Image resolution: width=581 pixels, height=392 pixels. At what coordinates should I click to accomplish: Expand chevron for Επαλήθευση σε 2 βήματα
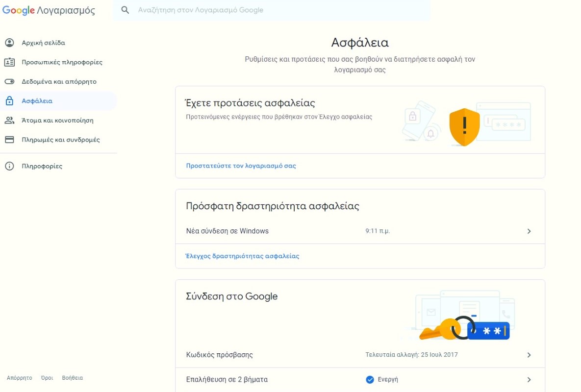pyautogui.click(x=529, y=380)
